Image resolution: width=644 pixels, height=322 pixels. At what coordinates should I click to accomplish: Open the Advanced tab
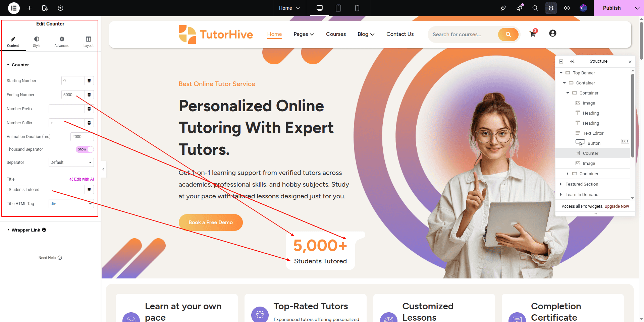pyautogui.click(x=62, y=42)
